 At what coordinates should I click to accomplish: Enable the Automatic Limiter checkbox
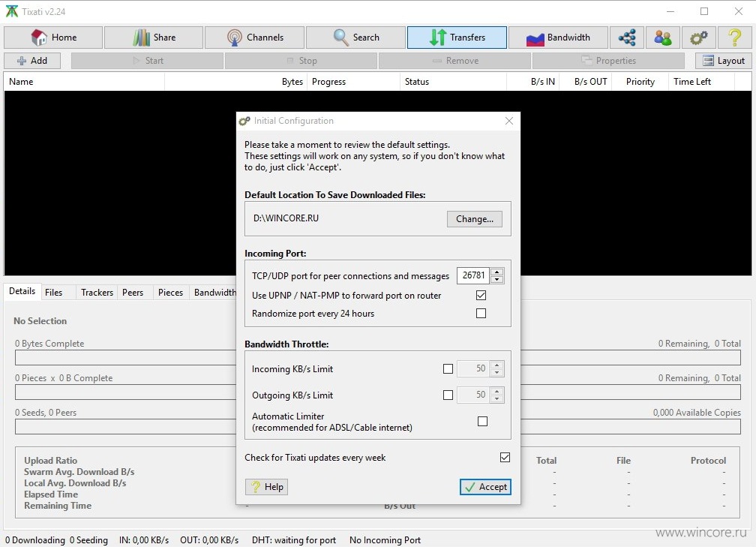click(x=482, y=422)
